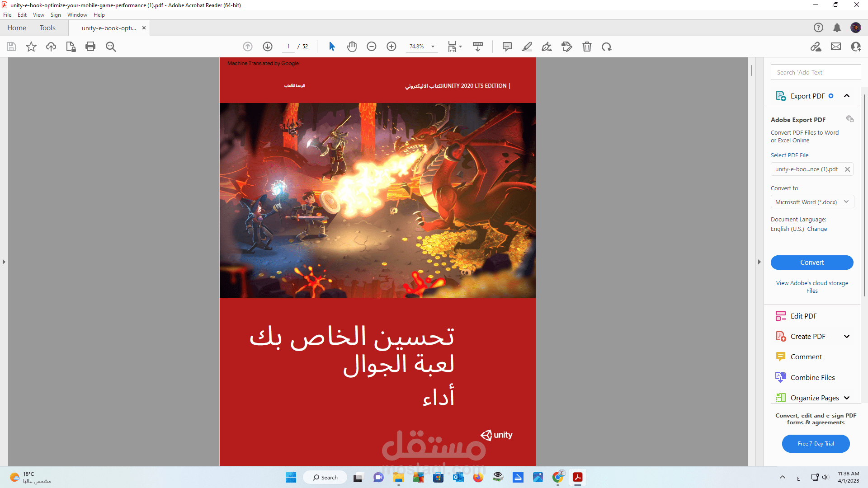Add document to starred favorites
This screenshot has height=488, width=868.
pyautogui.click(x=31, y=47)
